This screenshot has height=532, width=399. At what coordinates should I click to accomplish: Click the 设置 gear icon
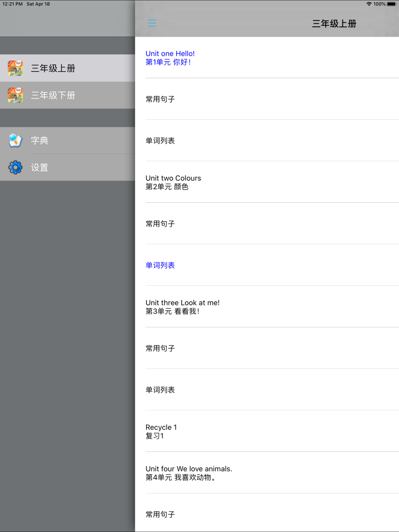tap(16, 167)
